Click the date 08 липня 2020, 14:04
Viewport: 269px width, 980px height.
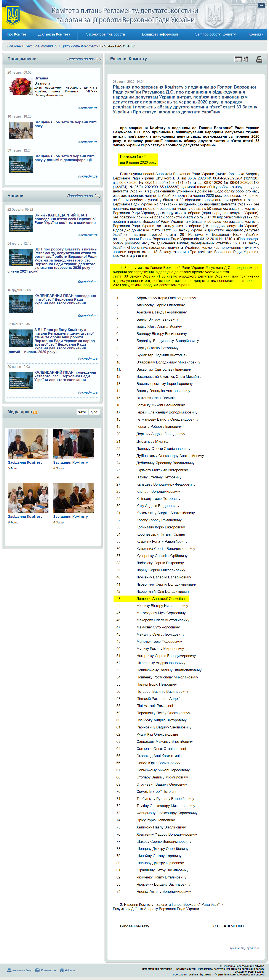coord(128,81)
